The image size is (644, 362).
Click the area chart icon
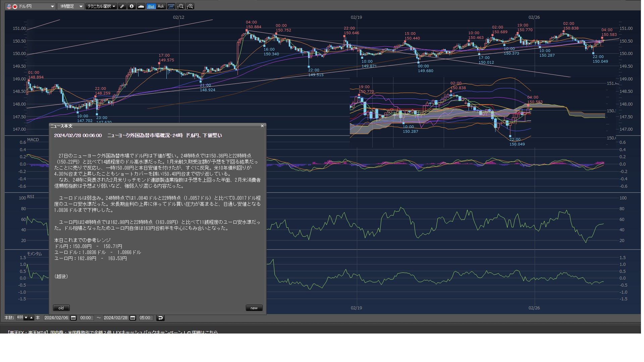click(141, 6)
